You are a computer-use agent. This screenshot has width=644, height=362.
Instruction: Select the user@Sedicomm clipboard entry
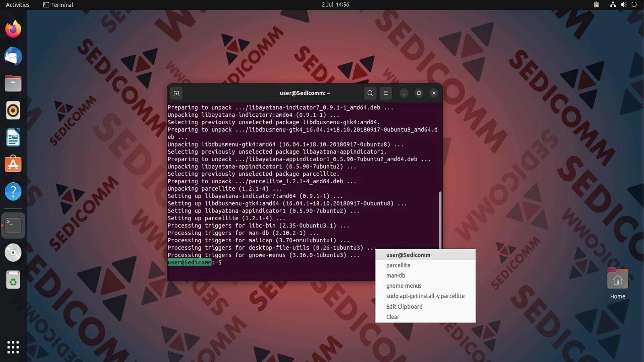425,255
